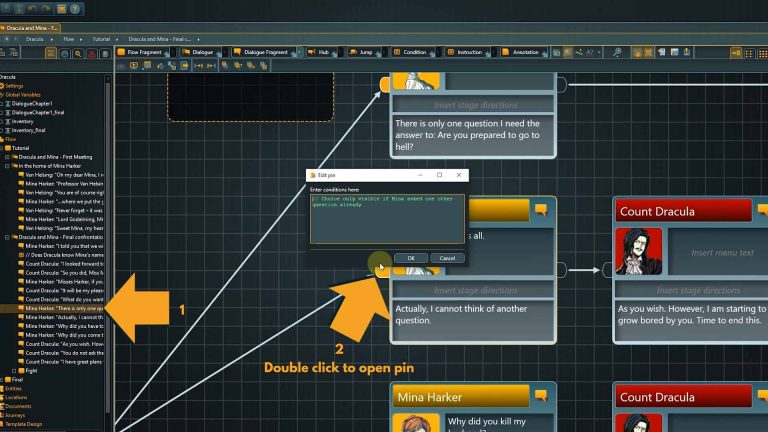Open Settings in the navigator
Screen dimensions: 768x432
14,86
